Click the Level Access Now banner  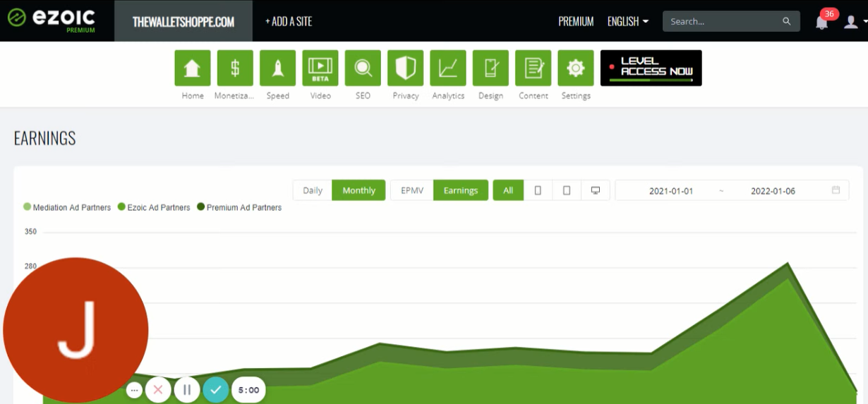click(651, 68)
